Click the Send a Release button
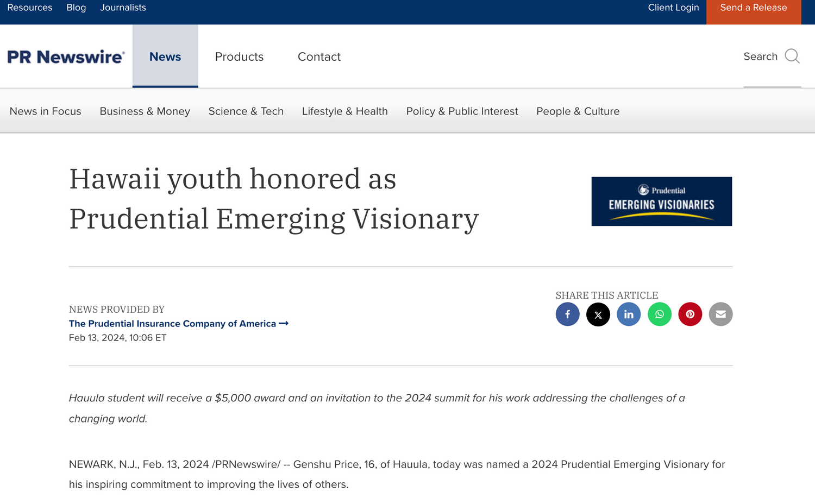The height and width of the screenshot is (504, 815). tap(753, 8)
